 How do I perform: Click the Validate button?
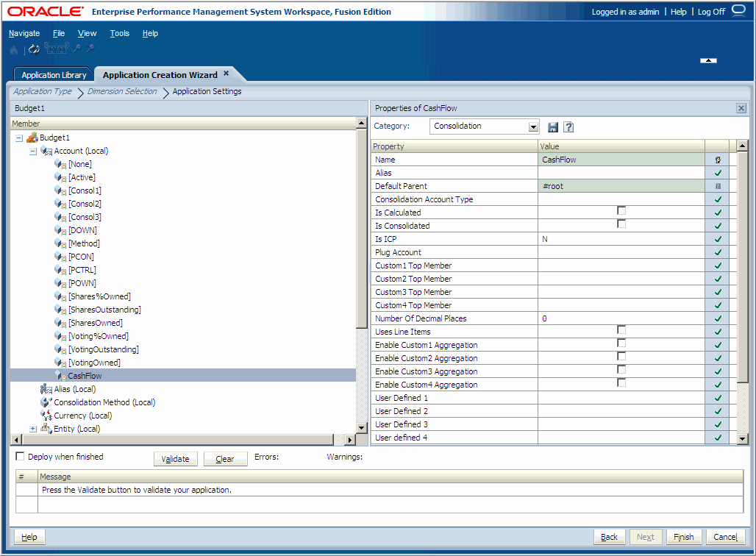pyautogui.click(x=175, y=458)
